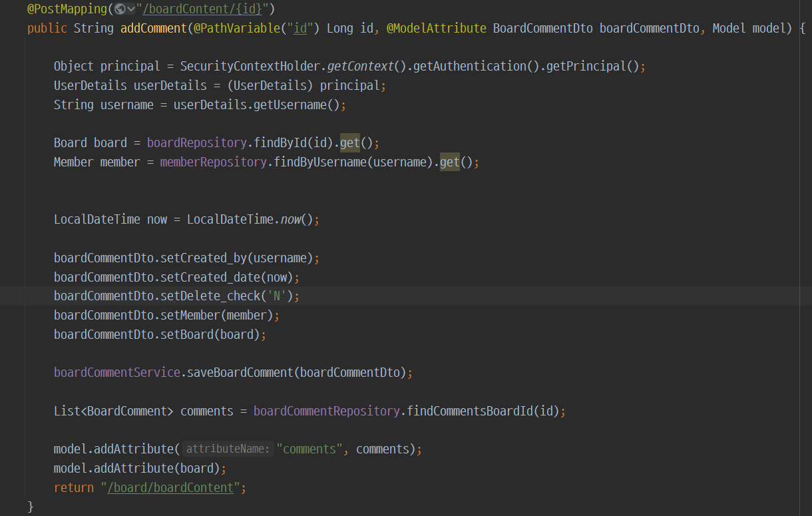Open the "/board/boardContent" return view link

coord(170,488)
